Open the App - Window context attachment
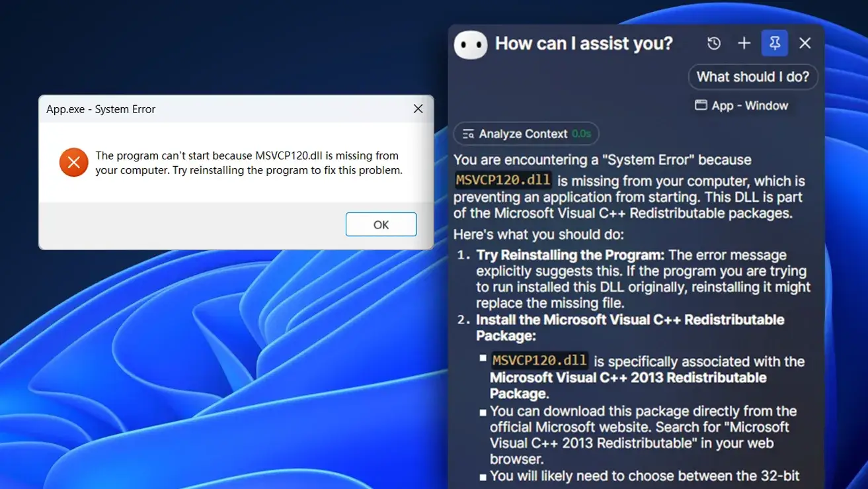Screen dimensions: 868x489 [741, 106]
